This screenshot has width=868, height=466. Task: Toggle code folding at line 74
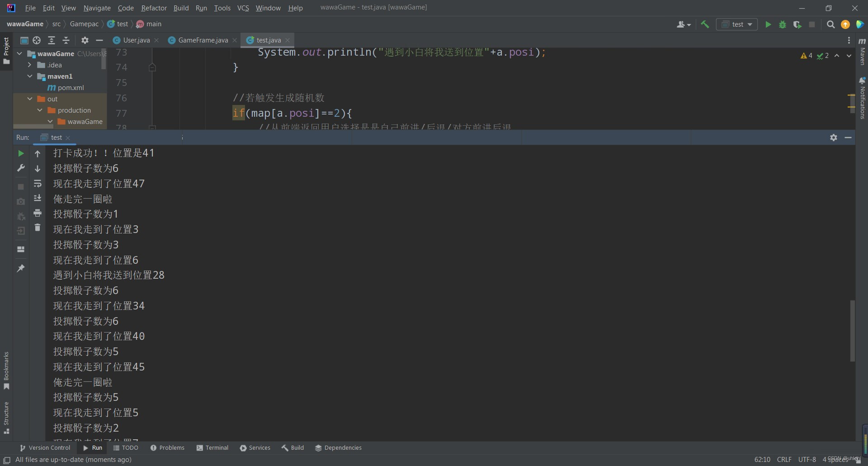click(152, 67)
